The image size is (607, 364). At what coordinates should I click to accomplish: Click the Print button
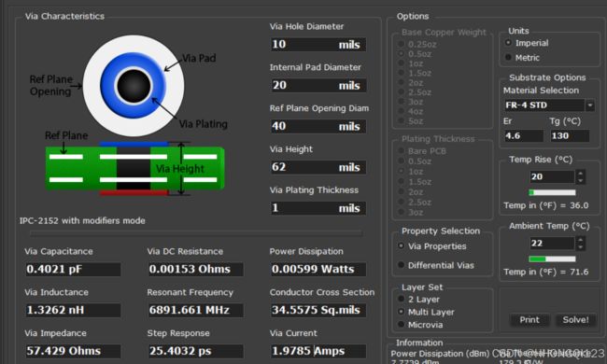pyautogui.click(x=529, y=320)
